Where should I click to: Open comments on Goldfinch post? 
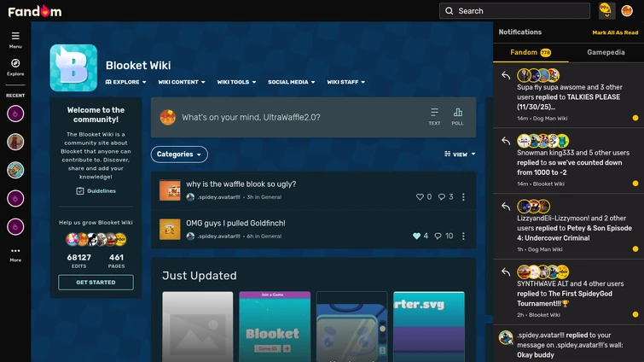tap(438, 236)
